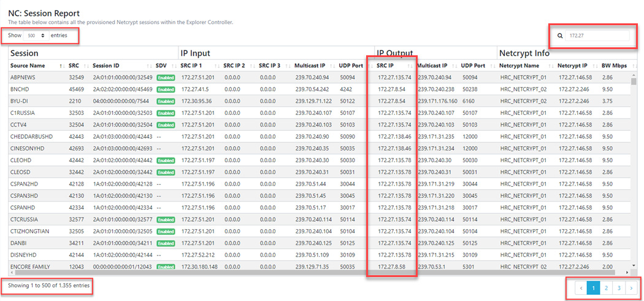The width and height of the screenshot is (644, 301).
Task: Click the search field containing 172.27
Action: [x=597, y=36]
